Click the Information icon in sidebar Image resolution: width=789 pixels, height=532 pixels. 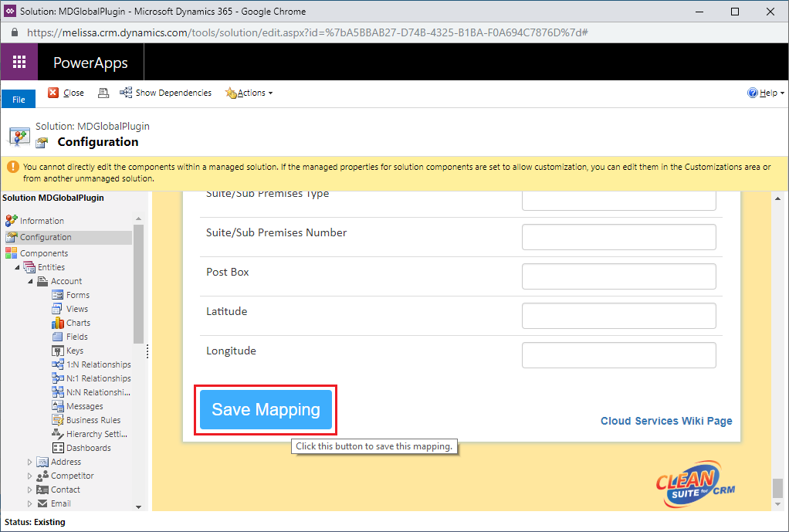tap(11, 221)
